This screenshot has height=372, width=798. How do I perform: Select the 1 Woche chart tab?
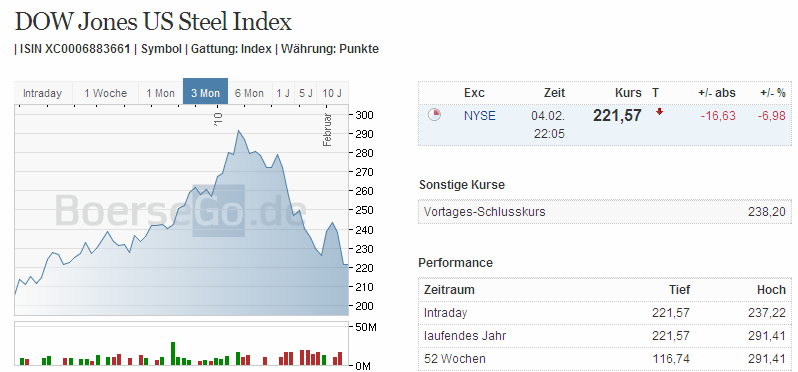[x=105, y=94]
